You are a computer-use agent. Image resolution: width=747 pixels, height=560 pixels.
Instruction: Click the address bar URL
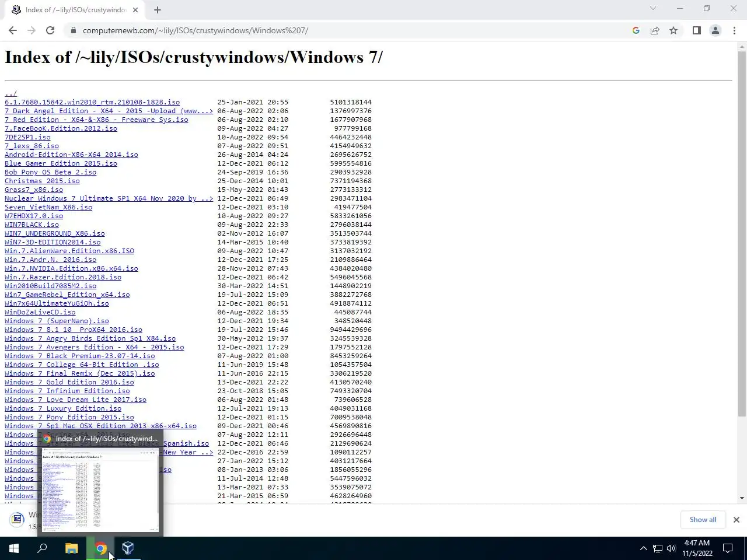[196, 30]
